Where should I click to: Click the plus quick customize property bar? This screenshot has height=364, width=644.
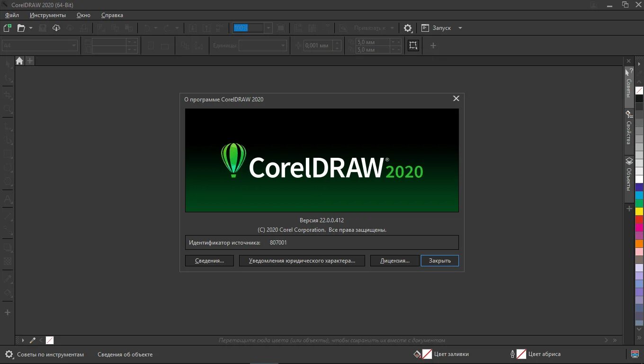click(433, 46)
